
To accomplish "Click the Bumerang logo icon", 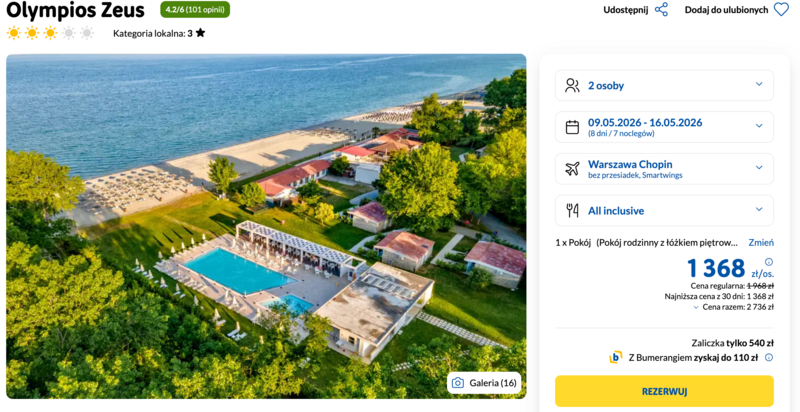I will [616, 357].
